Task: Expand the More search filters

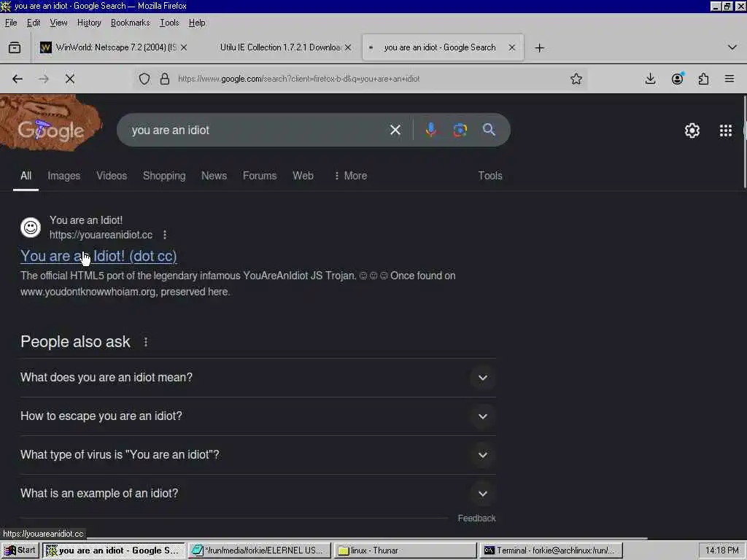Action: click(x=351, y=176)
